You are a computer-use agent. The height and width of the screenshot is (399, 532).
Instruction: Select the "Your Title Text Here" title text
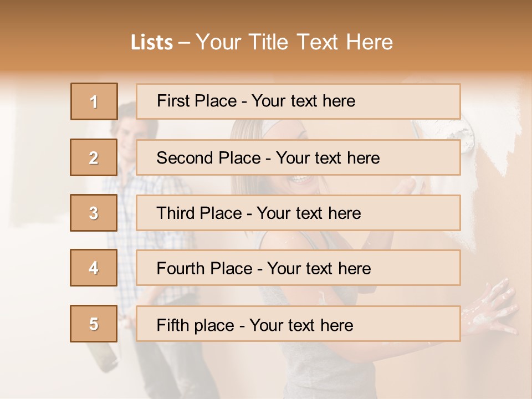[294, 42]
